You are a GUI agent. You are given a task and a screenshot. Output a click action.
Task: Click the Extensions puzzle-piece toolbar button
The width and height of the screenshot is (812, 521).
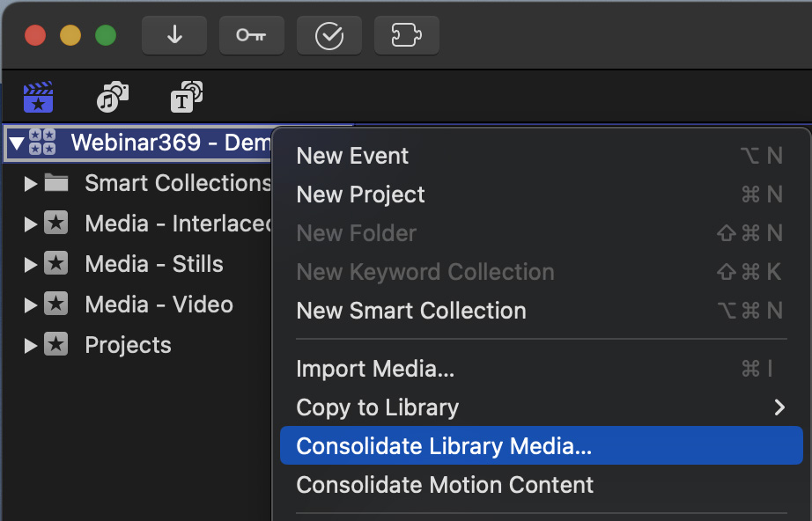pyautogui.click(x=406, y=36)
